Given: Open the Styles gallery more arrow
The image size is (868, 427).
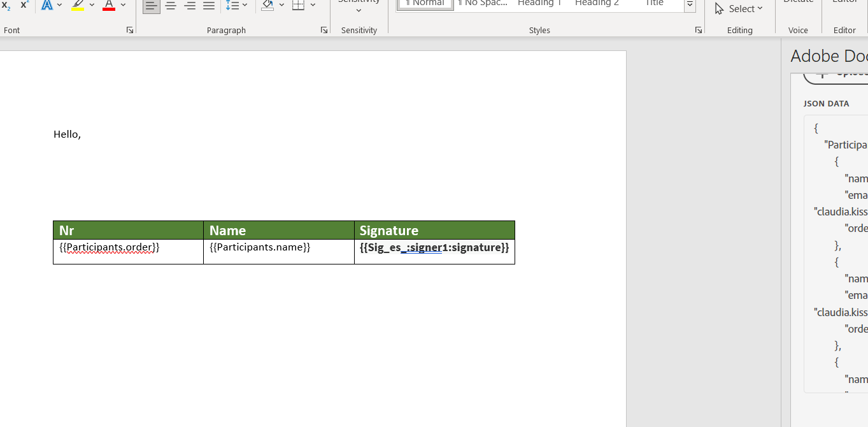Looking at the screenshot, I should 690,5.
